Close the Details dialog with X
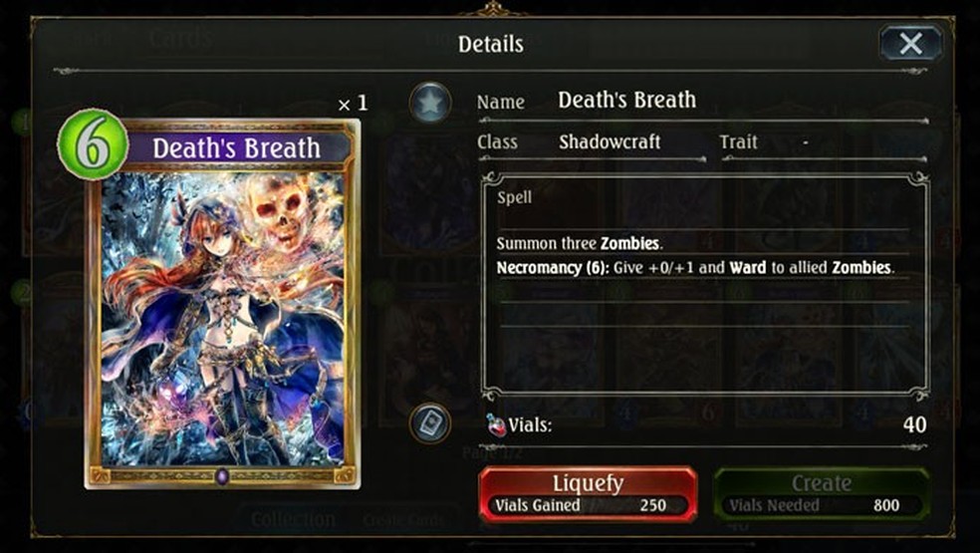Viewport: 980px width, 553px height. 910,44
